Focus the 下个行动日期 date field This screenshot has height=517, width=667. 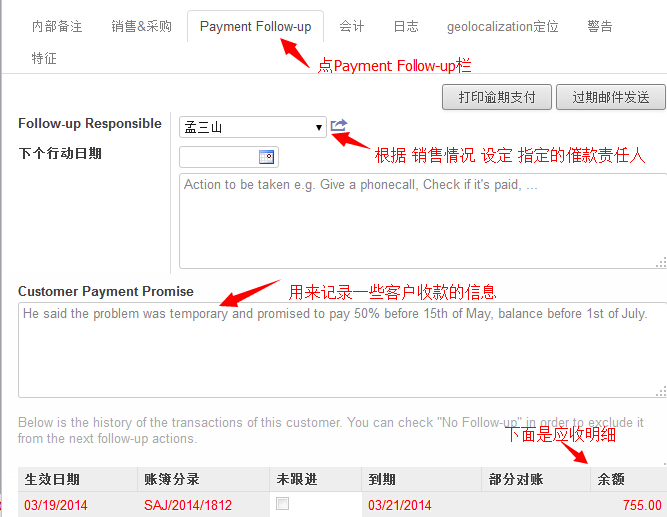[219, 157]
